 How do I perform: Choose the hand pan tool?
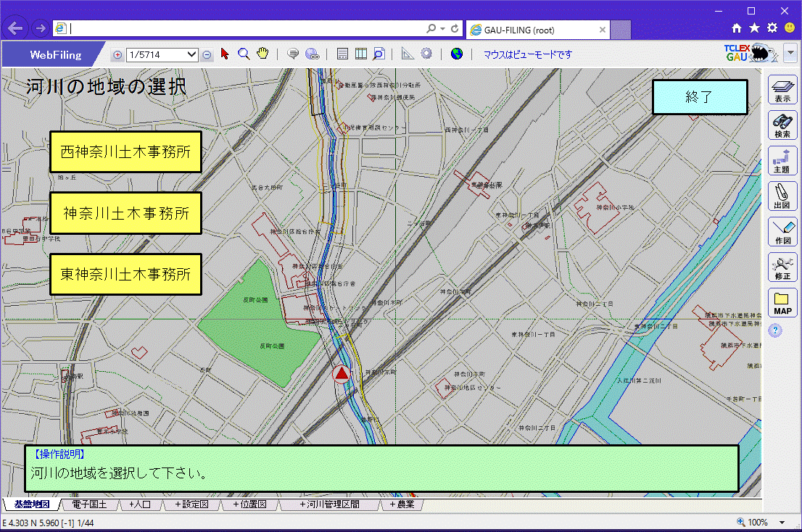pos(262,54)
